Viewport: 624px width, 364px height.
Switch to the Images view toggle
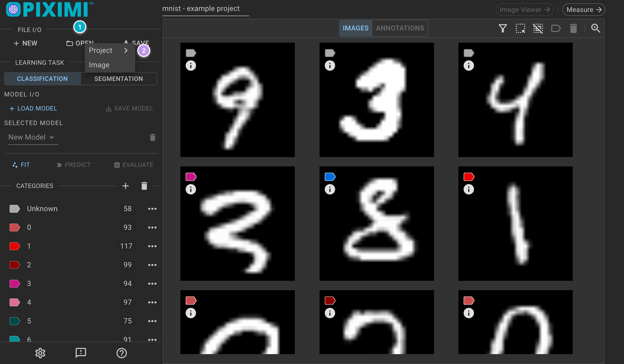[x=355, y=28]
